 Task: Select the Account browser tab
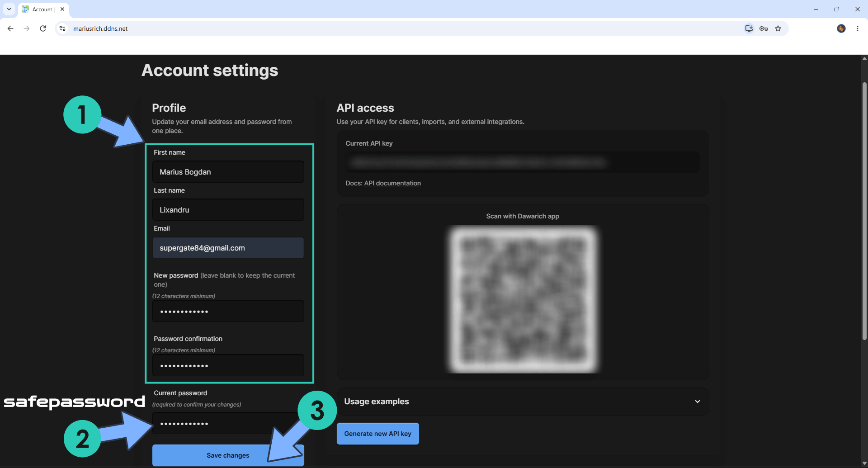[43, 9]
